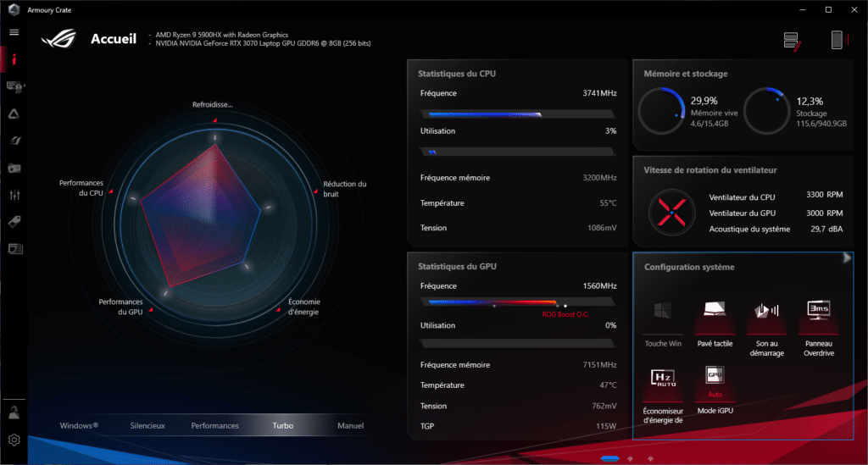Open Aura Sync triangle icon
The width and height of the screenshot is (868, 465).
coord(14,113)
